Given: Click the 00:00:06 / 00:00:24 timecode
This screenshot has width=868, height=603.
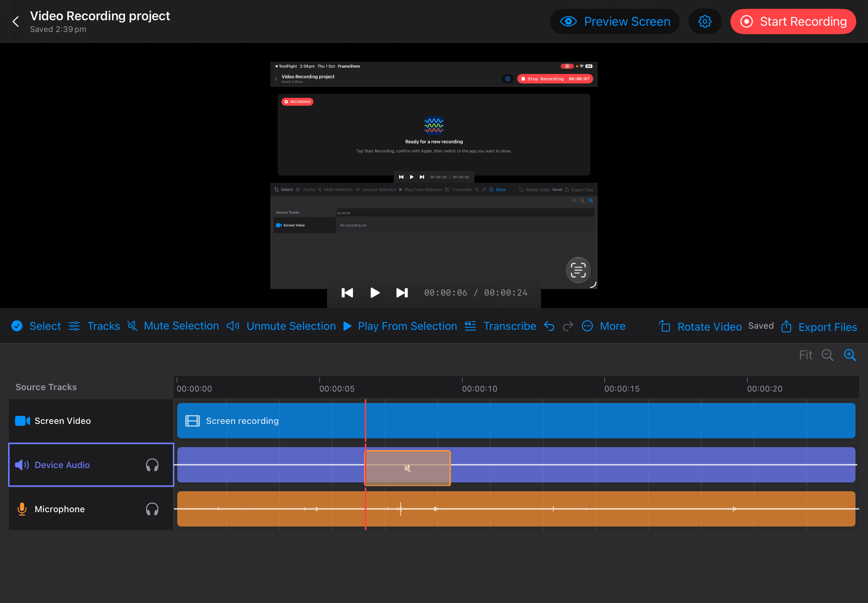Looking at the screenshot, I should pos(476,293).
